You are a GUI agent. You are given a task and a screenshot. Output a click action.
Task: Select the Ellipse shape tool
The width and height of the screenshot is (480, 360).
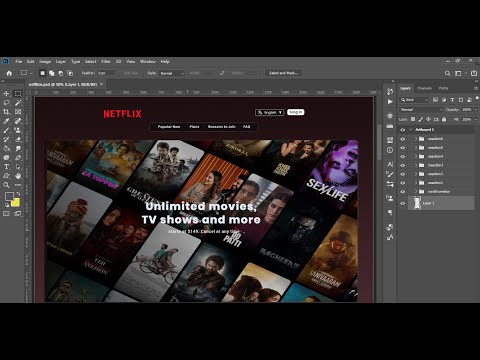point(6,157)
